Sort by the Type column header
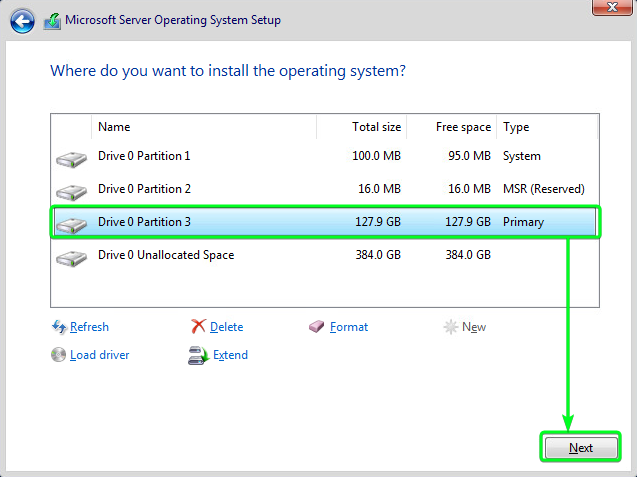This screenshot has height=477, width=637. (547, 127)
